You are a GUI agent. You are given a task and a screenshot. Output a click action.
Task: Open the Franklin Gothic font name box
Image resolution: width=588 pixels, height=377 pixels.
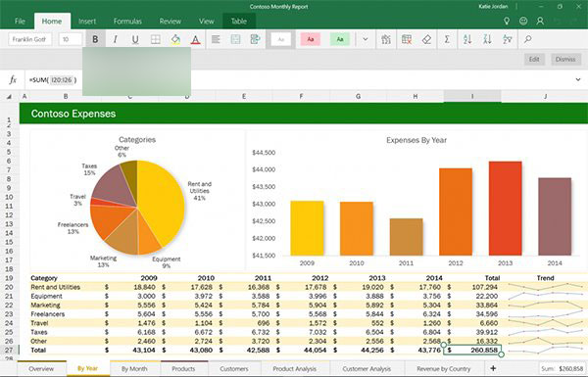[x=29, y=39]
